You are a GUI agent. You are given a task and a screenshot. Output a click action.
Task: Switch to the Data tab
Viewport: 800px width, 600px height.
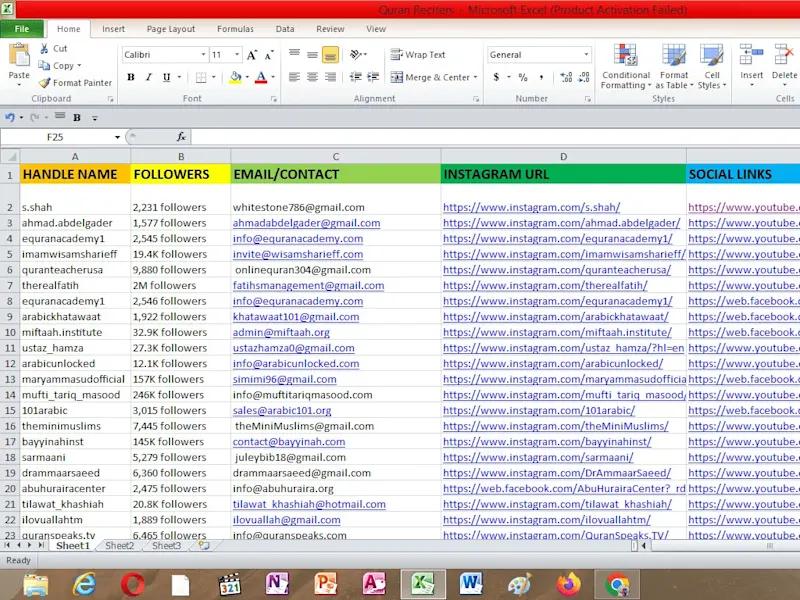pyautogui.click(x=285, y=29)
